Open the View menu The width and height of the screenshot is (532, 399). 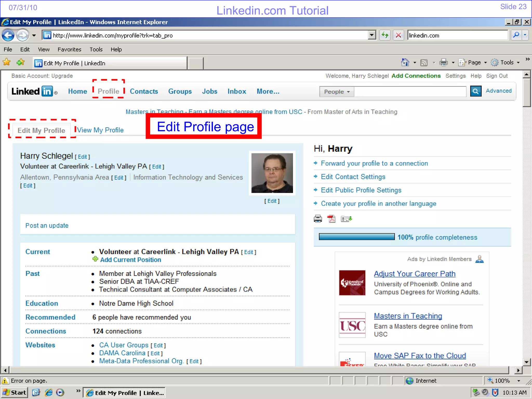coord(44,49)
